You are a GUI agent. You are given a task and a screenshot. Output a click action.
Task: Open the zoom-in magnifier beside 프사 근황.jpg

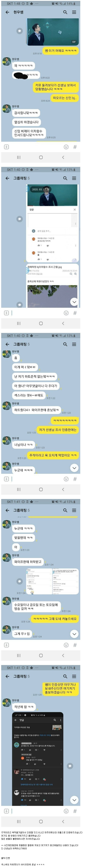point(76,274)
